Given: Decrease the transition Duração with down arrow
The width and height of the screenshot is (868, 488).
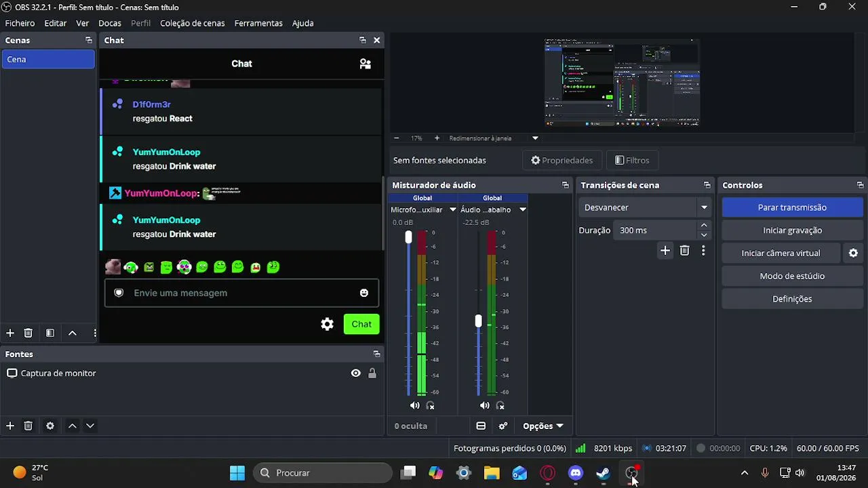Looking at the screenshot, I should point(704,235).
